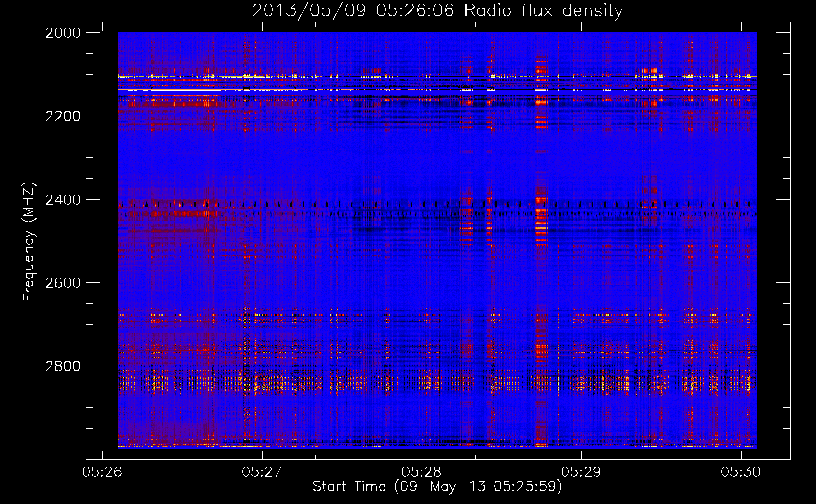Click the 05:28 time tick label
The height and width of the screenshot is (504, 816).
coord(422,472)
